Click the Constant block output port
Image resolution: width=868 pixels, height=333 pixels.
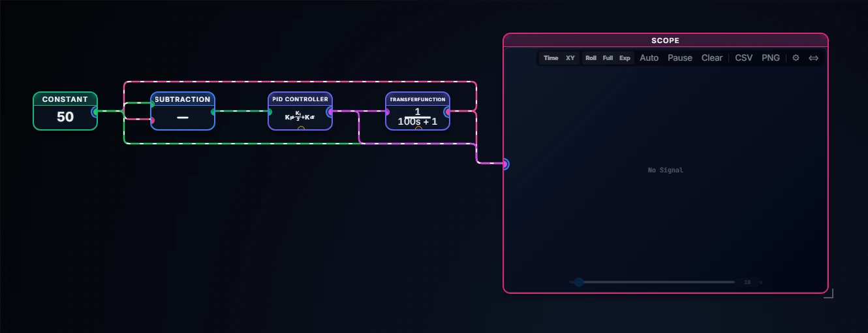point(95,112)
